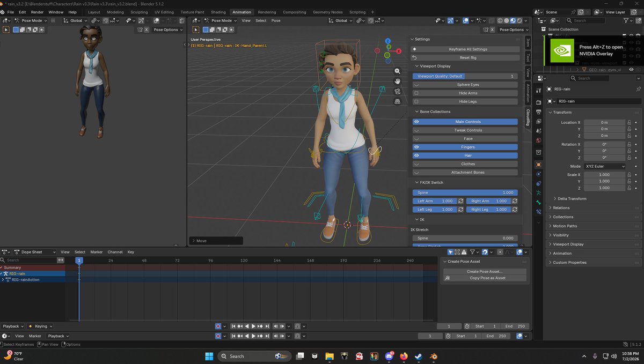
Task: Expand the Custom Properties panel
Action: tap(569, 263)
